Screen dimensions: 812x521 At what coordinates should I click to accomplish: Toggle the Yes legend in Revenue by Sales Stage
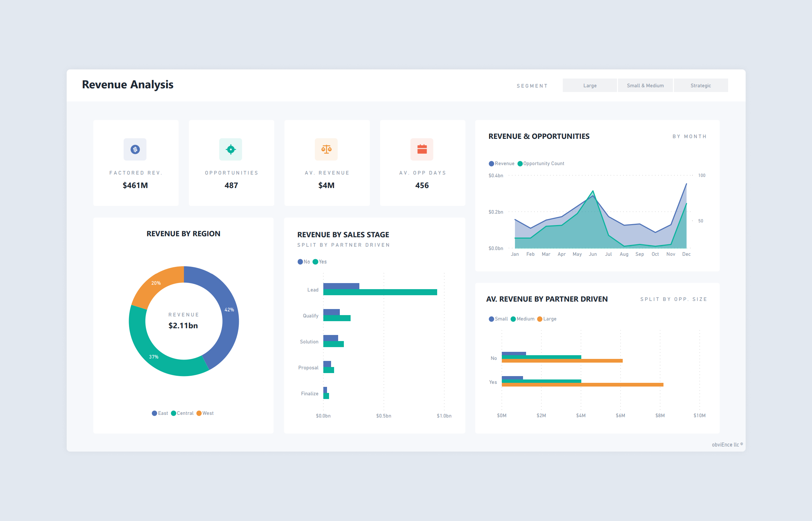pos(315,262)
